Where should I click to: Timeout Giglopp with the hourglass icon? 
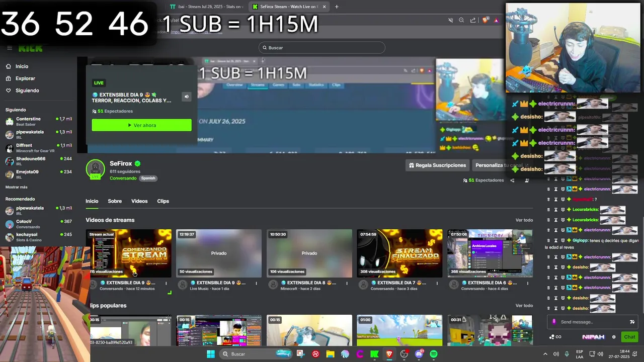pyautogui.click(x=555, y=240)
